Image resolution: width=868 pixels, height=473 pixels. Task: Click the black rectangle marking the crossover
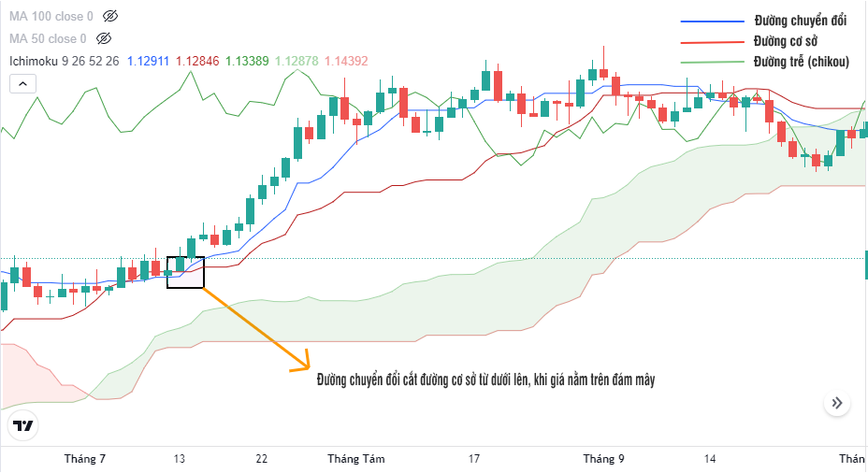(185, 272)
